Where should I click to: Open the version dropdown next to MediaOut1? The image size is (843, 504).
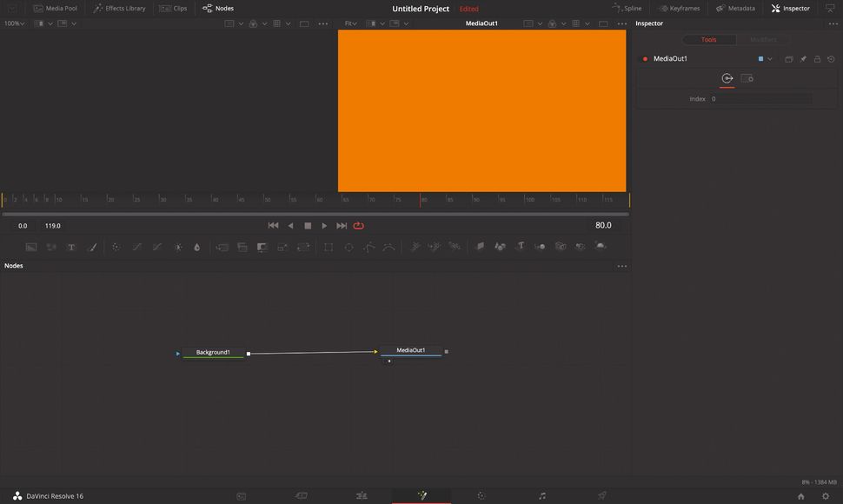pyautogui.click(x=769, y=58)
